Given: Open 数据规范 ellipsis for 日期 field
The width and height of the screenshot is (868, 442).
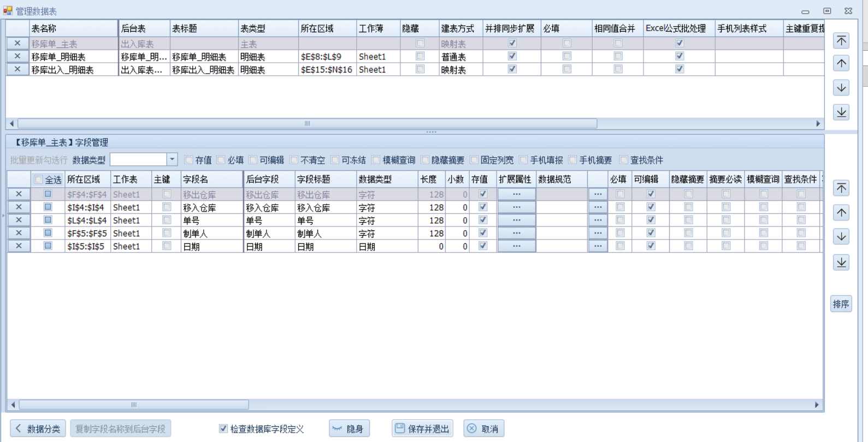Looking at the screenshot, I should (x=598, y=246).
